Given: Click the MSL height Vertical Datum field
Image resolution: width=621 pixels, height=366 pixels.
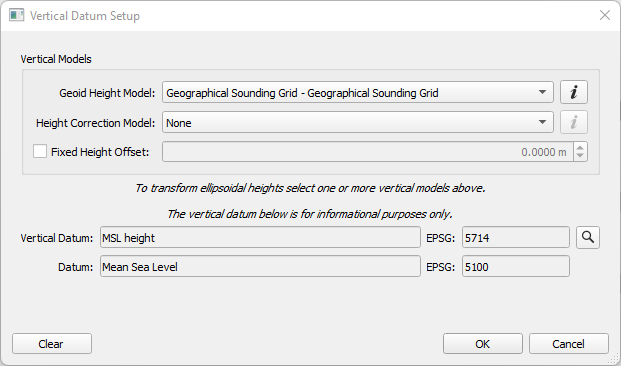Looking at the screenshot, I should (x=260, y=237).
